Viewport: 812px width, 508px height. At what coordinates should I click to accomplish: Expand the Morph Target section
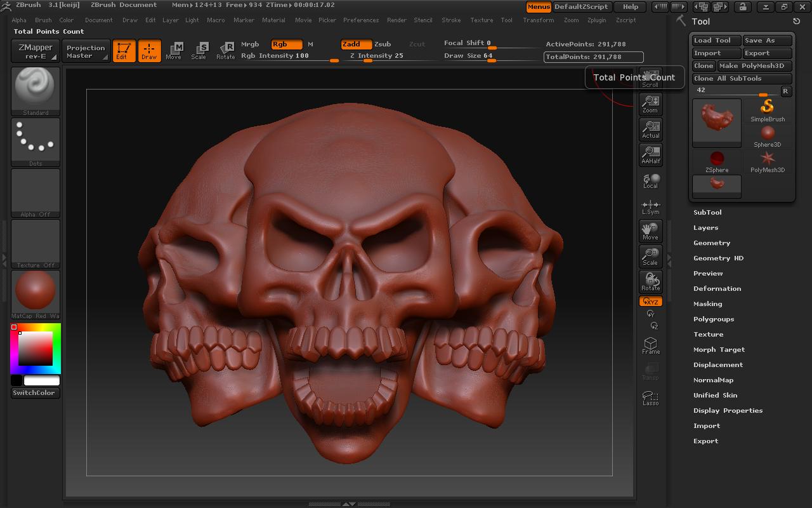coord(719,350)
